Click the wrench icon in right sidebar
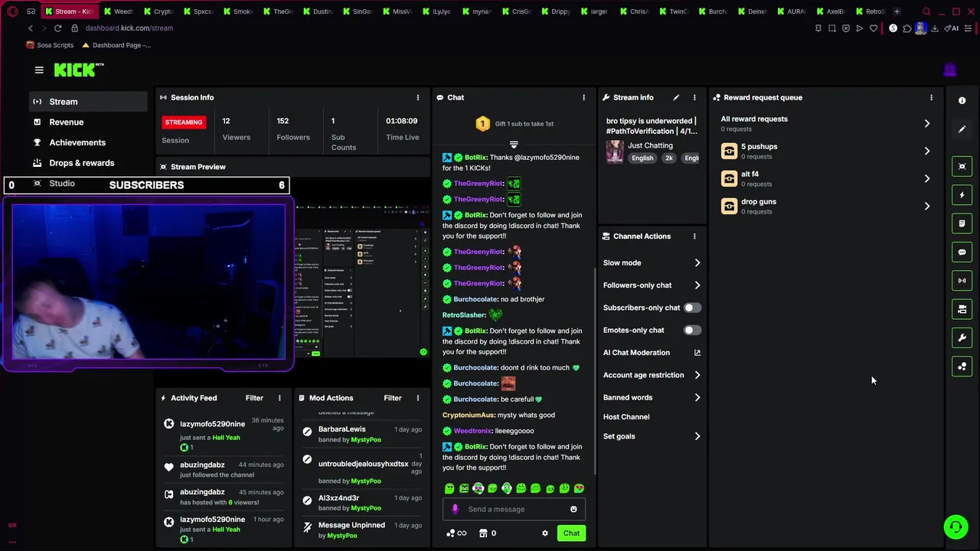The width and height of the screenshot is (980, 551). tap(962, 337)
